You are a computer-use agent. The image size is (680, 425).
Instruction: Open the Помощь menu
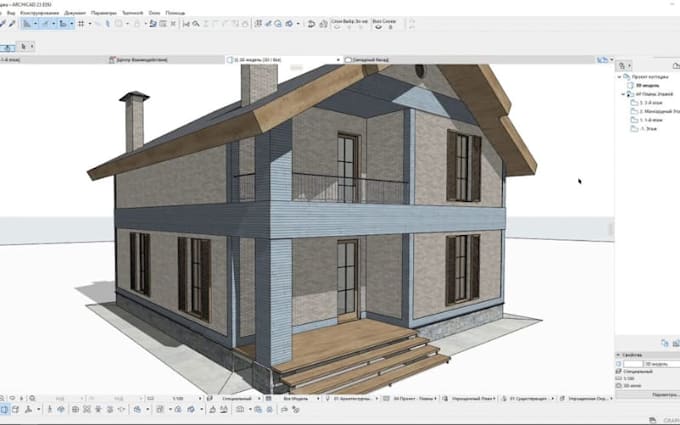pos(175,13)
